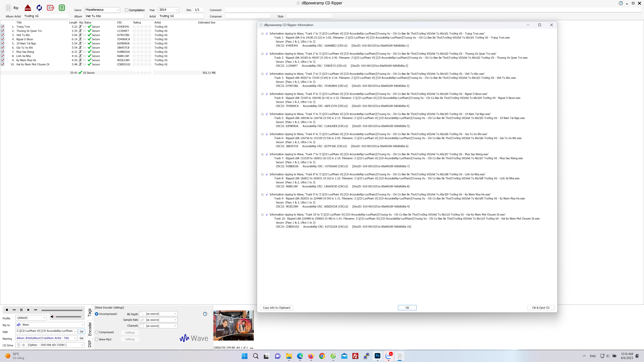The width and height of the screenshot is (644, 362).
Task: Click OK in the Information dialog
Action: click(407, 308)
